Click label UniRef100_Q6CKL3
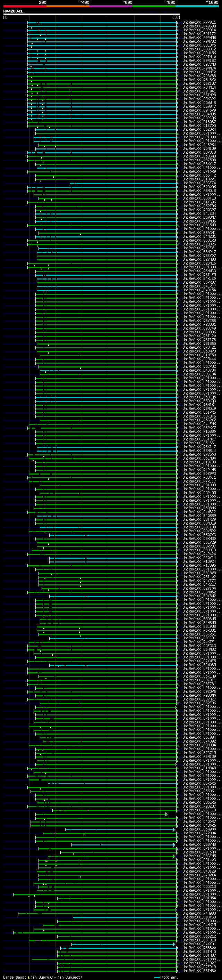Viewport: 222px width, 980px height. point(199,810)
